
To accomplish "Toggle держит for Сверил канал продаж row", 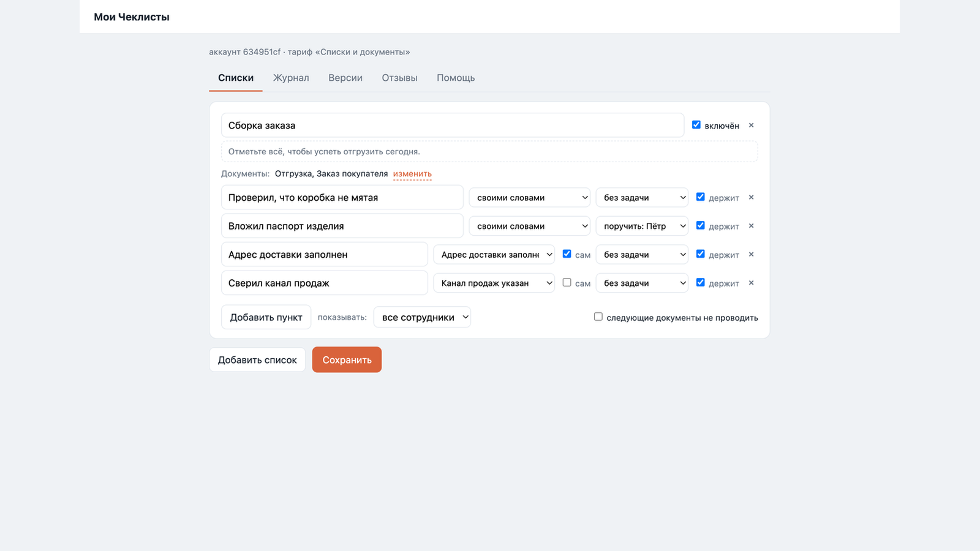I will [701, 282].
